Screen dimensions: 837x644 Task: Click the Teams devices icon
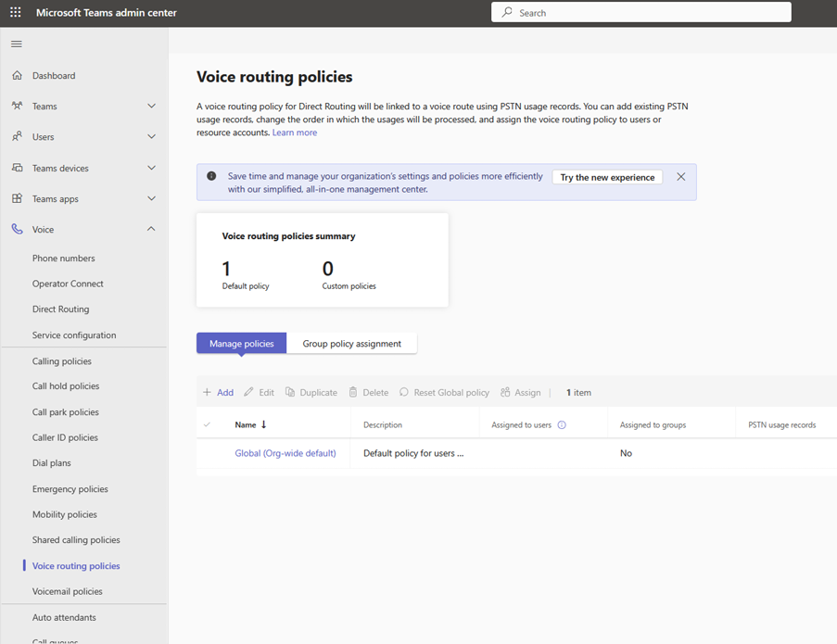point(17,168)
